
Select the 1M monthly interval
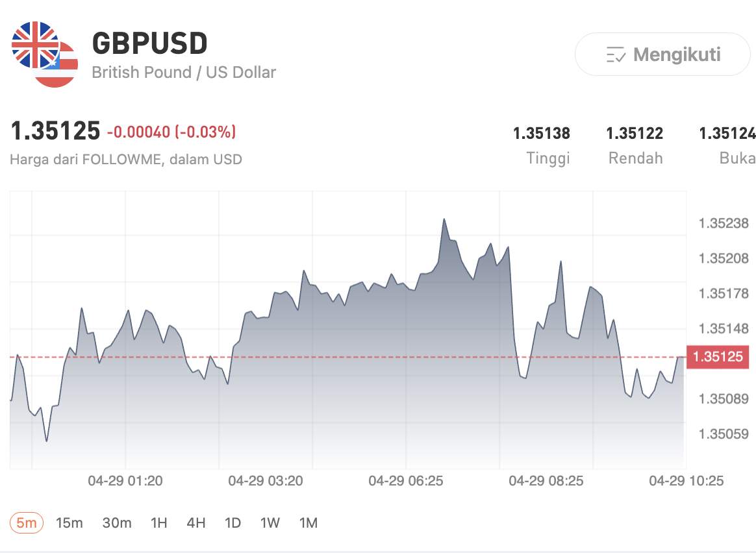pyautogui.click(x=307, y=522)
